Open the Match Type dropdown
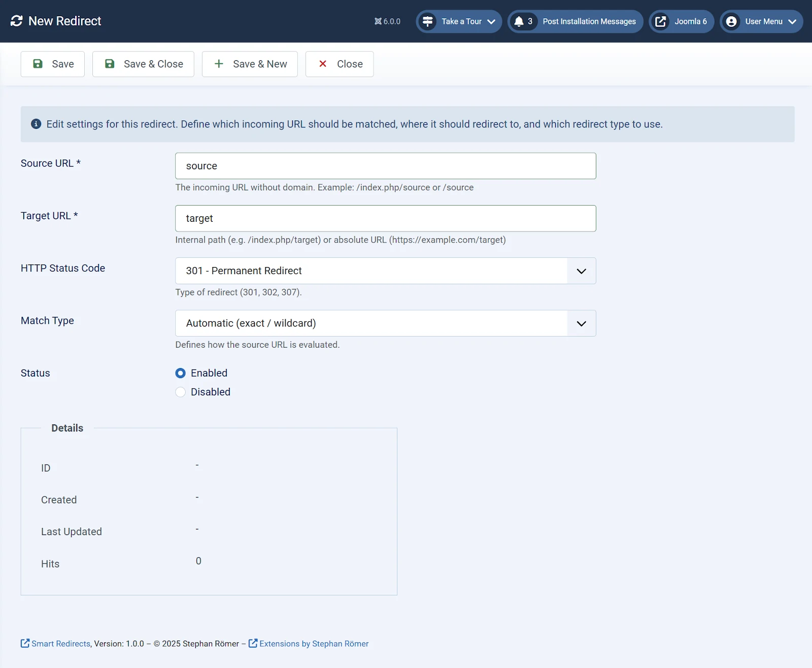This screenshot has width=812, height=668. pyautogui.click(x=580, y=323)
